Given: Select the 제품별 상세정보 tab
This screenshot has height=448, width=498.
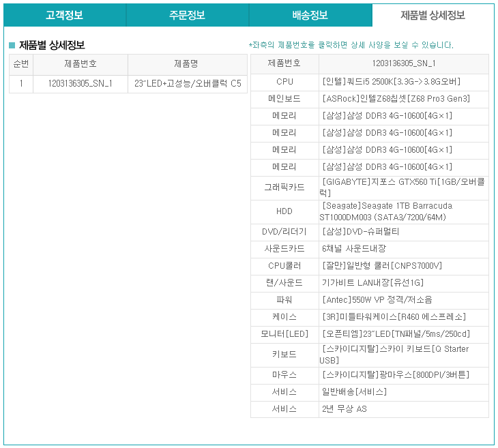Looking at the screenshot, I should (433, 15).
